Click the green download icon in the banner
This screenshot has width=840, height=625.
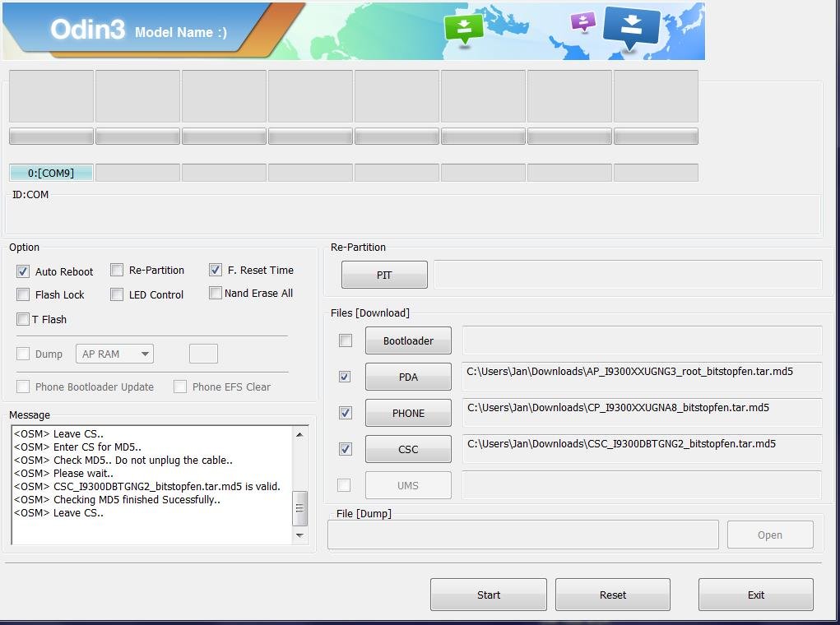[464, 29]
